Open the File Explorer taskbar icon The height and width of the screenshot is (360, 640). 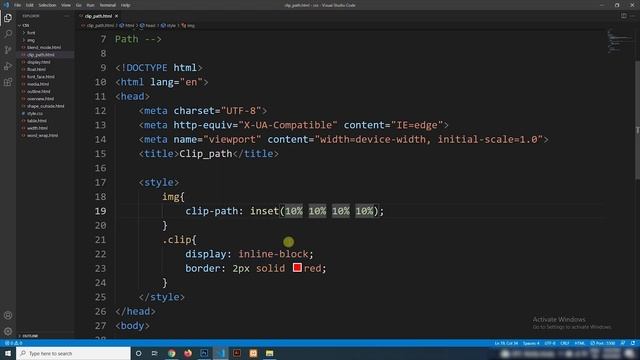269,353
